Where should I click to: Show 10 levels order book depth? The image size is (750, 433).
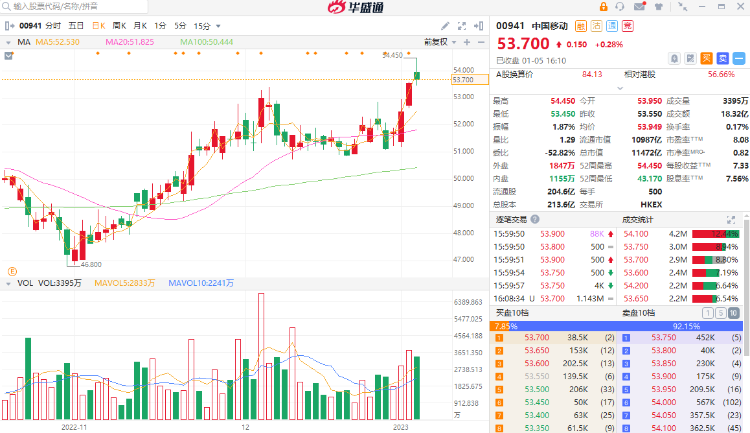pos(734,313)
